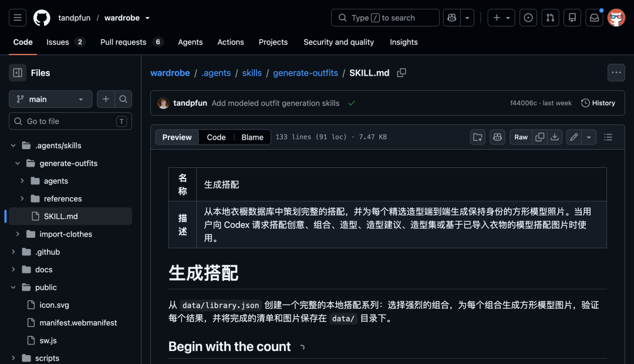Focus the Type / to search field
The image size is (634, 364).
[x=385, y=18]
